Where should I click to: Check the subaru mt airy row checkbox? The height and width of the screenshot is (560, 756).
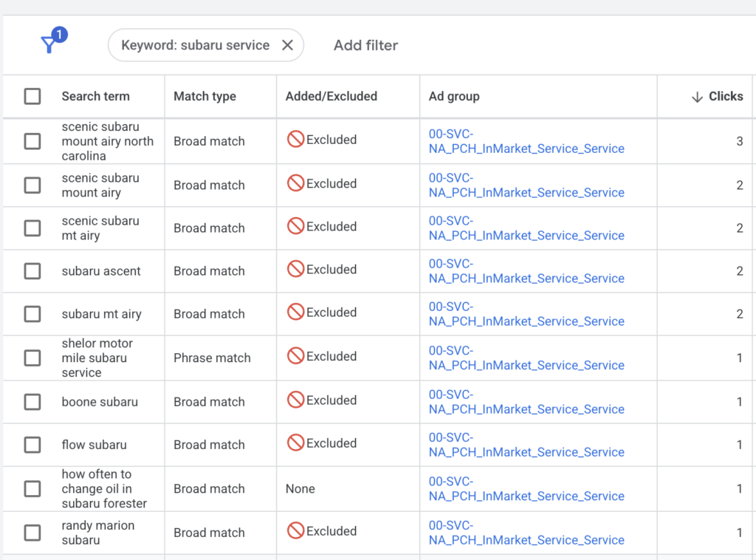(x=32, y=313)
